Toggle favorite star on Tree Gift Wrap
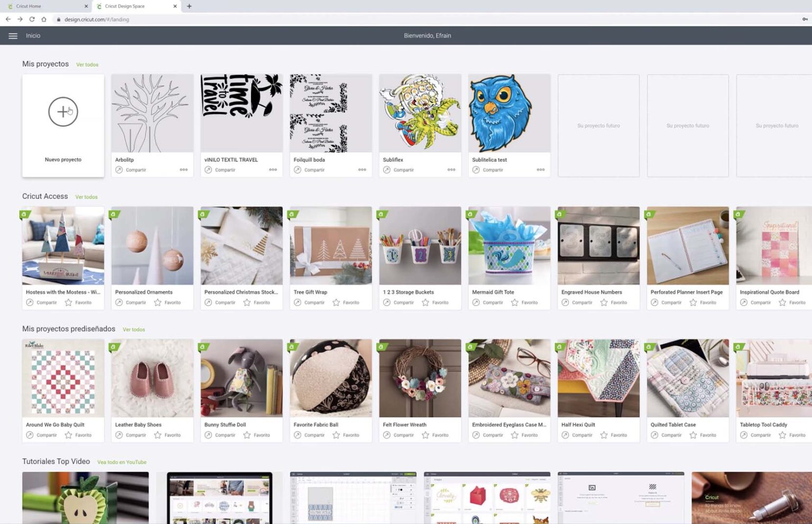Viewport: 812px width, 524px height. click(336, 303)
